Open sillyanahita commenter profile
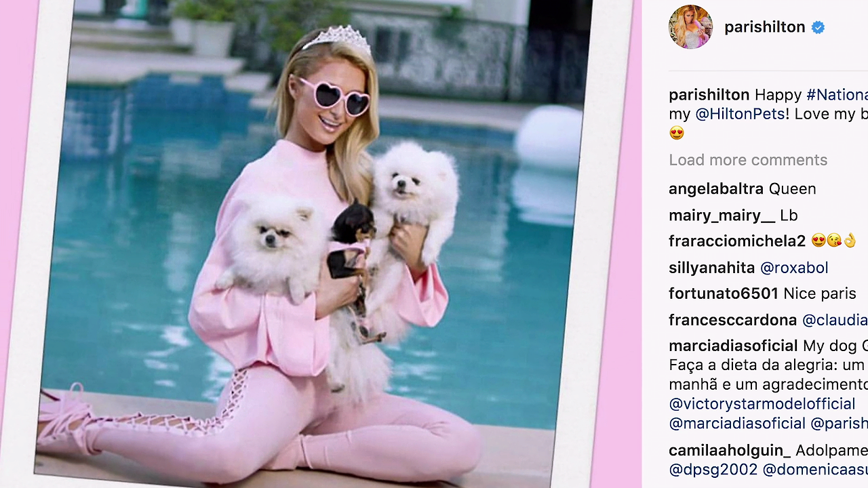The image size is (868, 488). 711,268
